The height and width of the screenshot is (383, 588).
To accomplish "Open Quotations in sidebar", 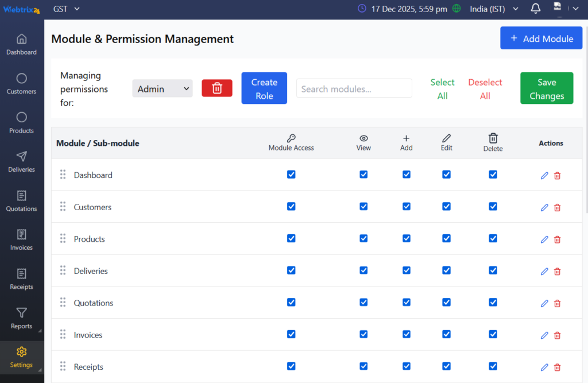I will coord(21,201).
